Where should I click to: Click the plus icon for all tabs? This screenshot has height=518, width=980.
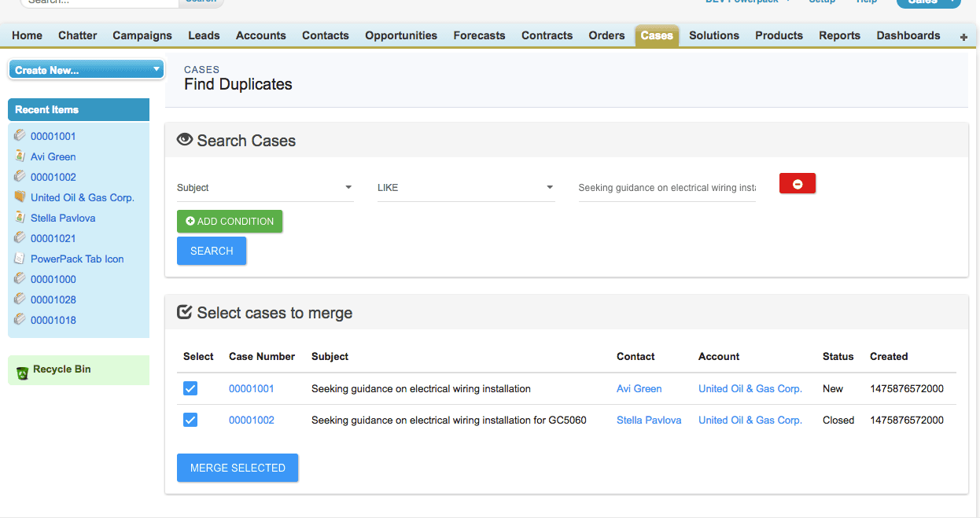pos(963,37)
